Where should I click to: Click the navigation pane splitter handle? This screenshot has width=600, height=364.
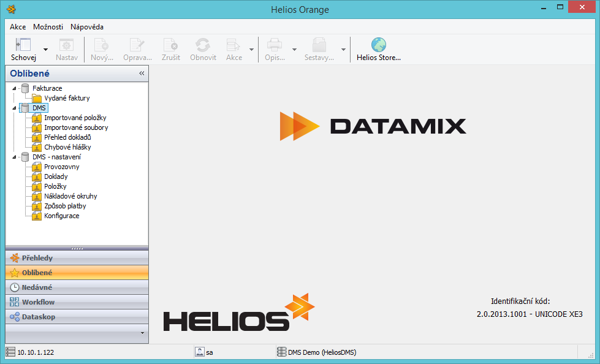coord(77,248)
